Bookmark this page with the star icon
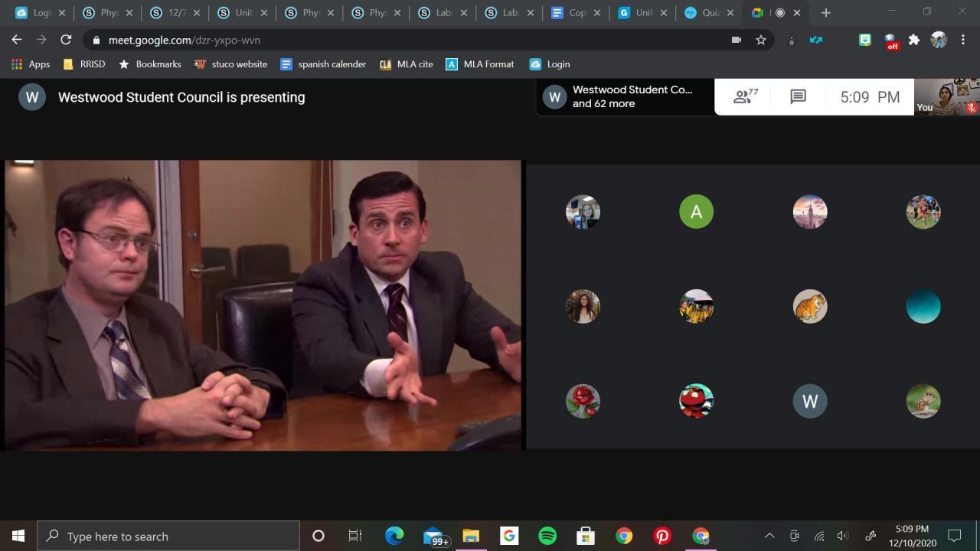Viewport: 980px width, 551px height. 761,40
